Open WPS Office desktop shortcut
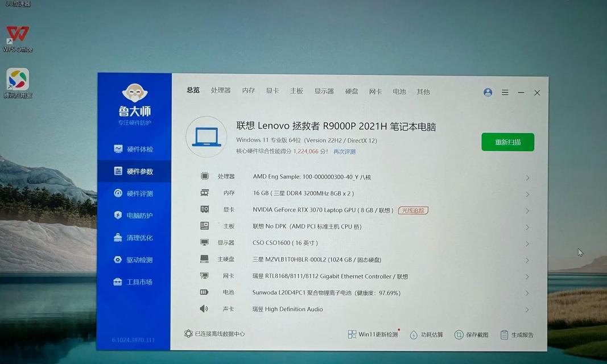Image resolution: width=607 pixels, height=364 pixels. (18, 39)
